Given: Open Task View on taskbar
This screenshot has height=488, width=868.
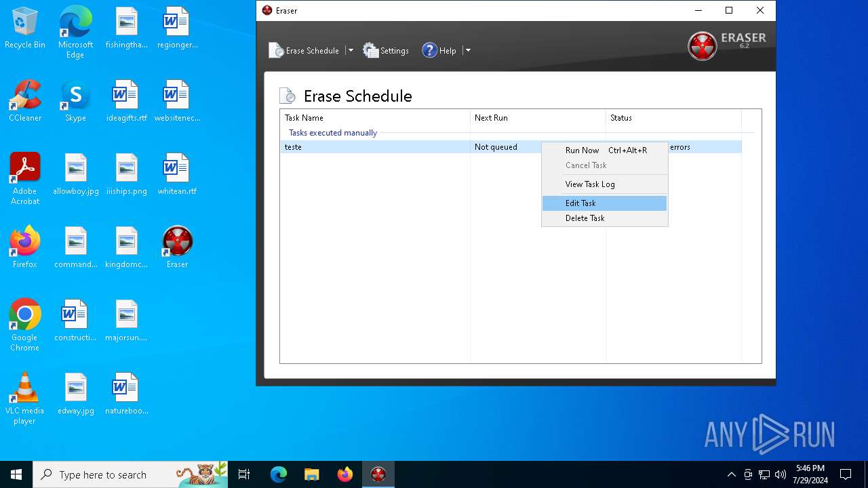Looking at the screenshot, I should coord(244,474).
